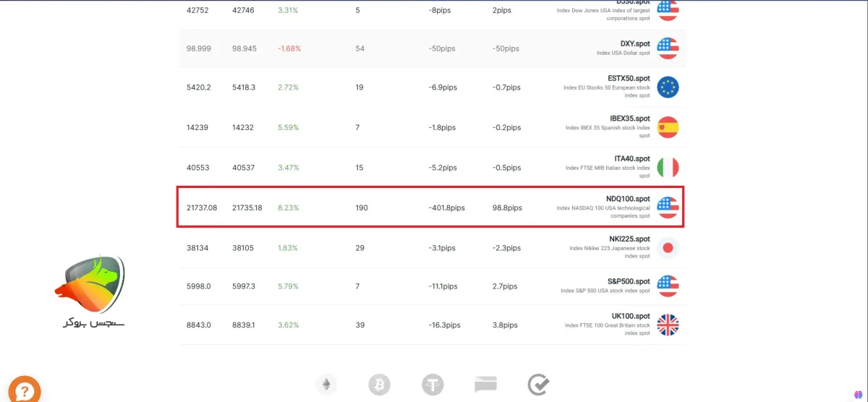Click the 38134 value in NKI225 row
This screenshot has height=402, width=868.
[197, 248]
